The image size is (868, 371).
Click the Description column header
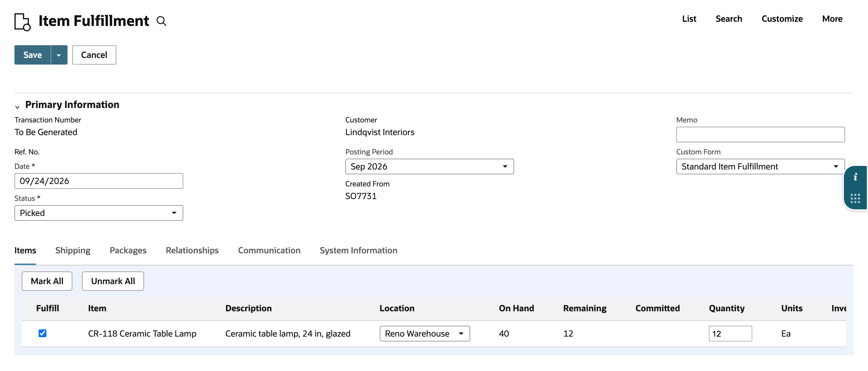[248, 308]
